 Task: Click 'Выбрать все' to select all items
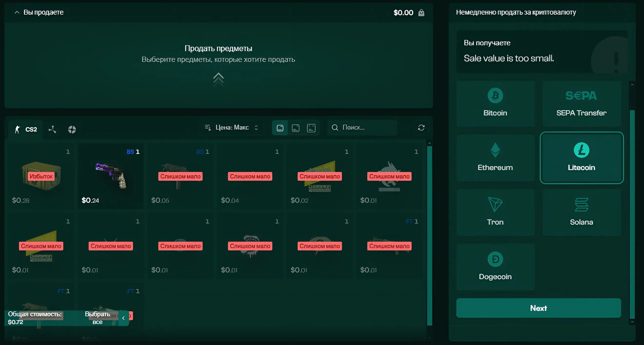[x=97, y=318]
